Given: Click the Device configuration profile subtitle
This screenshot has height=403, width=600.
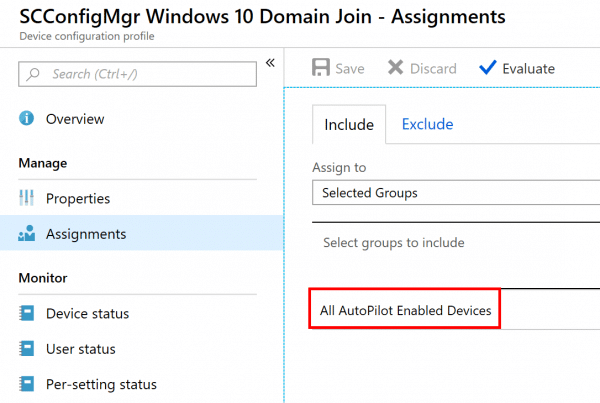Looking at the screenshot, I should (x=87, y=36).
